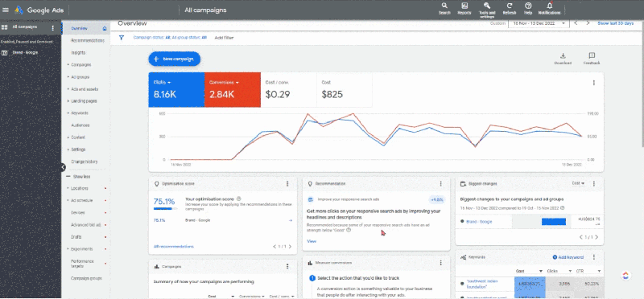Click the blue cost bar in Biggest changes
The height and width of the screenshot is (299, 644).
[x=553, y=222]
